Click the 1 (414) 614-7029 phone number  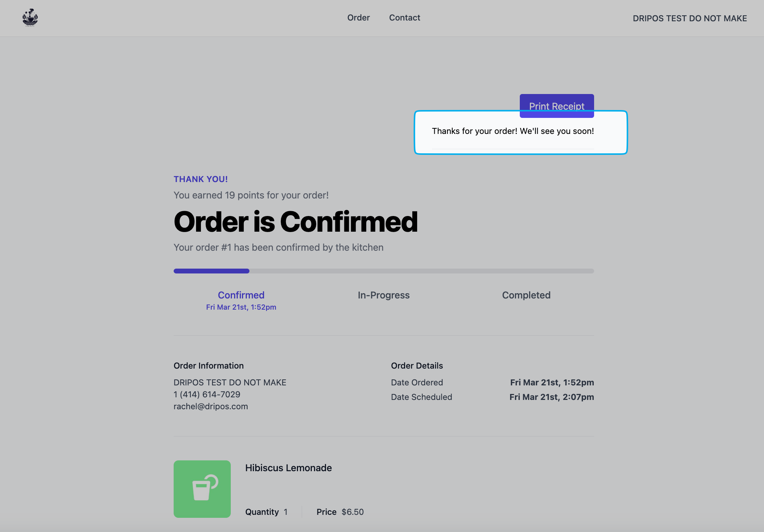[207, 394]
